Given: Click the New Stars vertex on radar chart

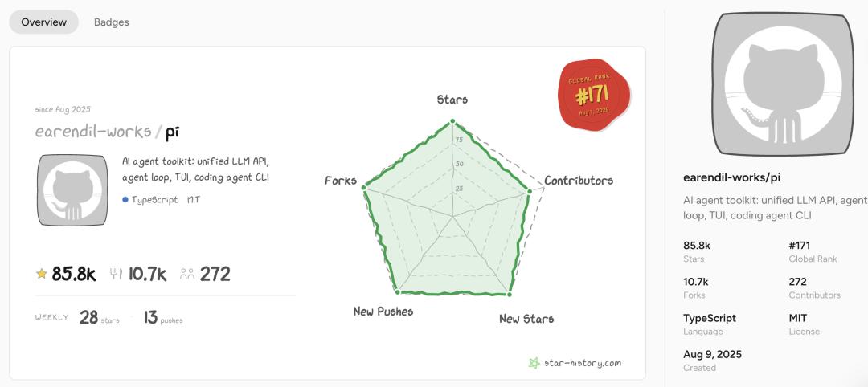Looking at the screenshot, I should click(x=509, y=293).
